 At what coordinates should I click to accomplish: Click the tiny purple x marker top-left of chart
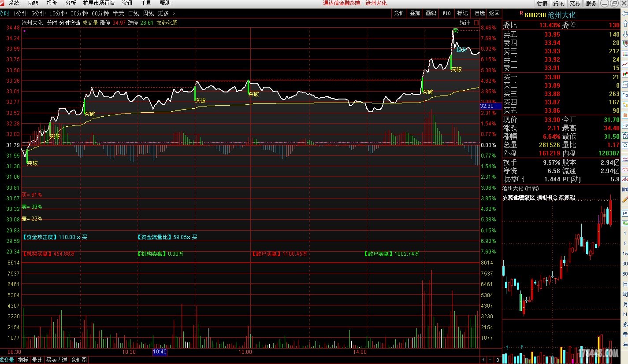coord(24,31)
